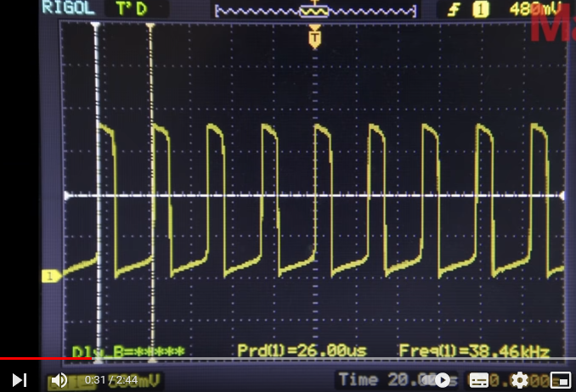Click the yellow channel 1 ground marker
Viewport: 576px width, 392px height.
[x=50, y=276]
